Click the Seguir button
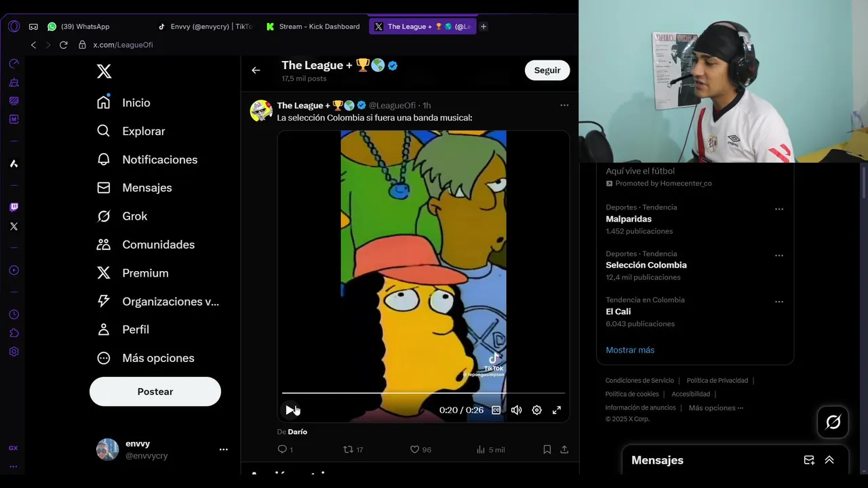Viewport: 868px width, 488px height. (x=547, y=70)
